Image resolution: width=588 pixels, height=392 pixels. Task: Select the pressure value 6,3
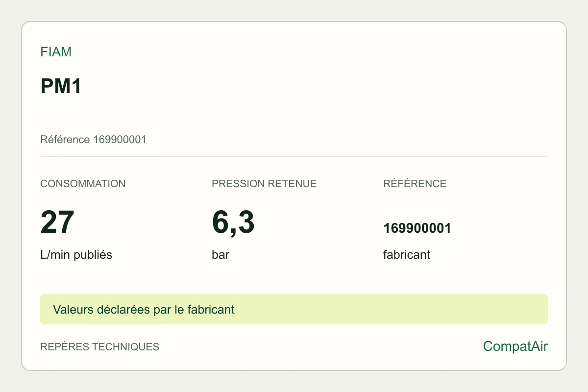click(x=233, y=222)
